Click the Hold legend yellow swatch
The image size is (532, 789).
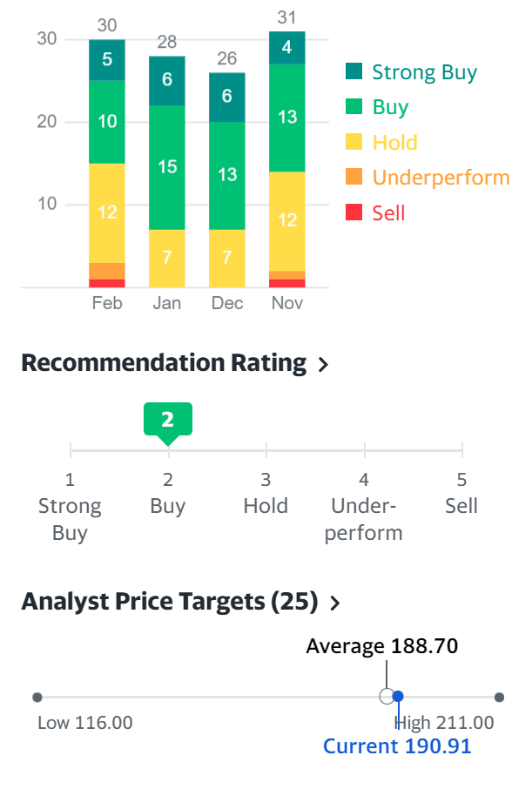[354, 143]
